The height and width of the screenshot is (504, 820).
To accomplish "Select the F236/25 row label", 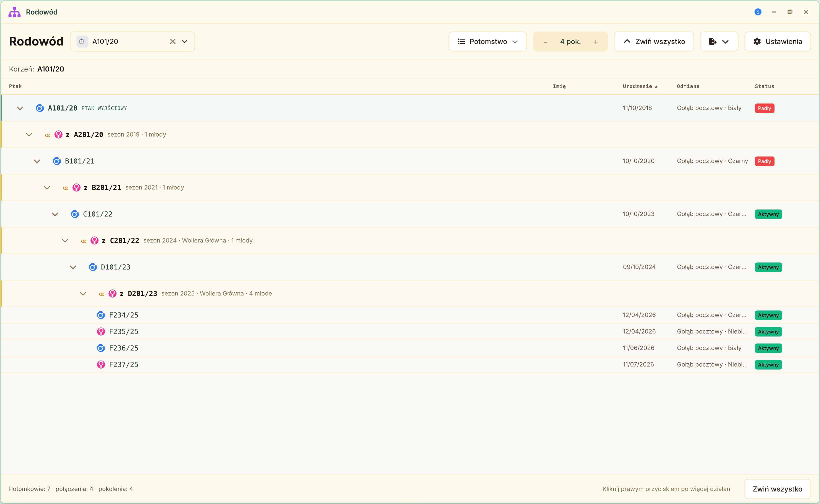I will pos(124,348).
